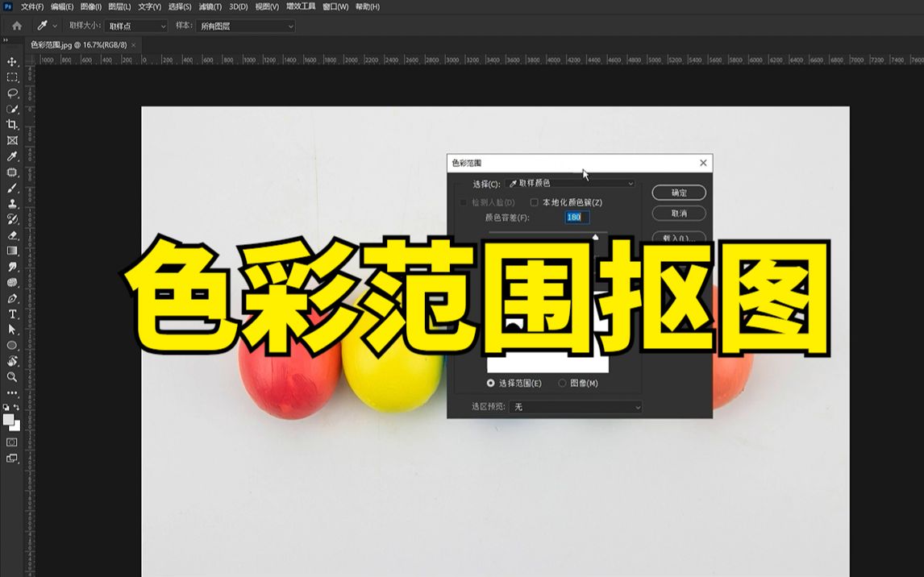The width and height of the screenshot is (924, 577).
Task: Open the 选区预览 dropdown set to 无
Action: (x=575, y=407)
